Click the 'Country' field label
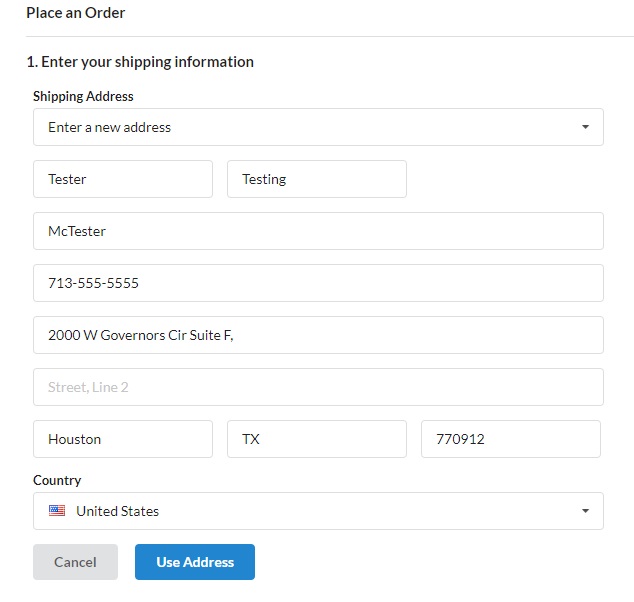Image resolution: width=634 pixels, height=602 pixels. [x=57, y=480]
